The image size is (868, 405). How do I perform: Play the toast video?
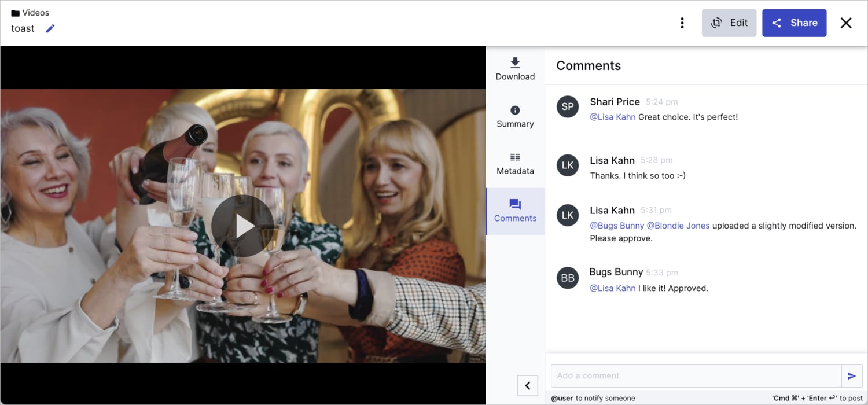[x=242, y=226]
